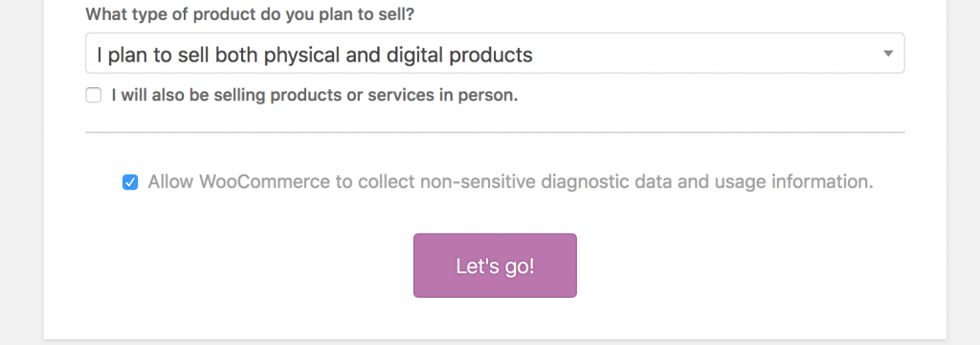The image size is (980, 345).
Task: Enable in-person sales option box
Action: [93, 95]
